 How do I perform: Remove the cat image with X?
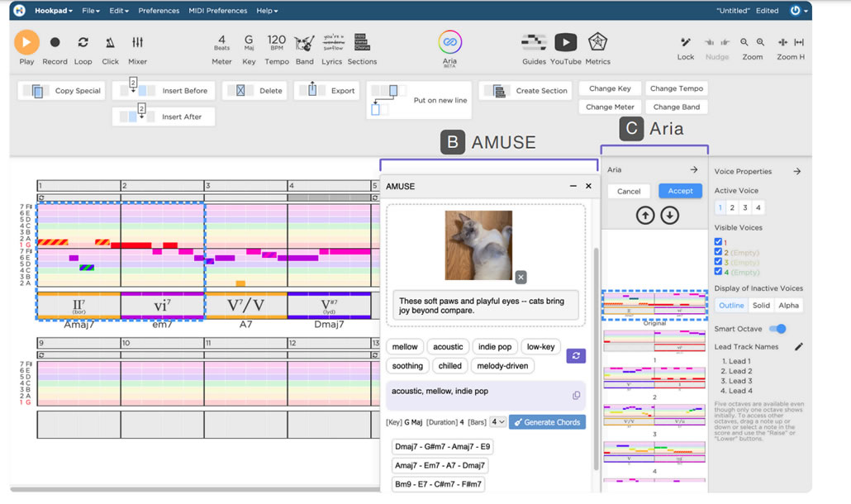[521, 277]
